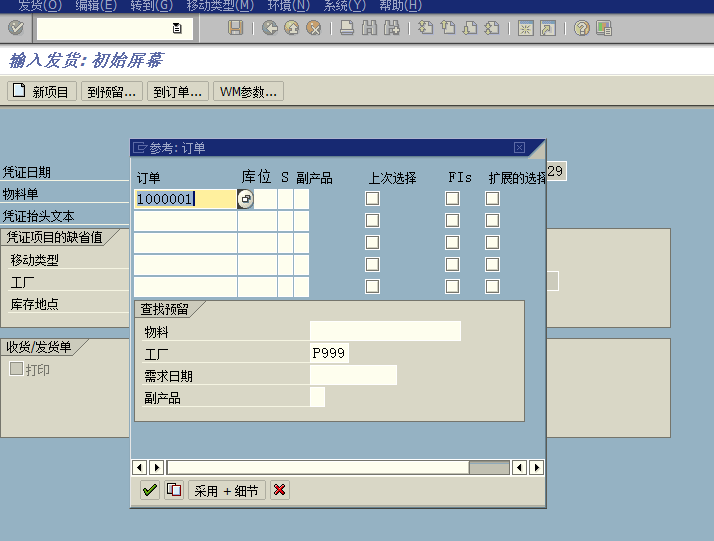The width and height of the screenshot is (714, 541).
Task: Click the Previous Page icon
Action: [448, 28]
